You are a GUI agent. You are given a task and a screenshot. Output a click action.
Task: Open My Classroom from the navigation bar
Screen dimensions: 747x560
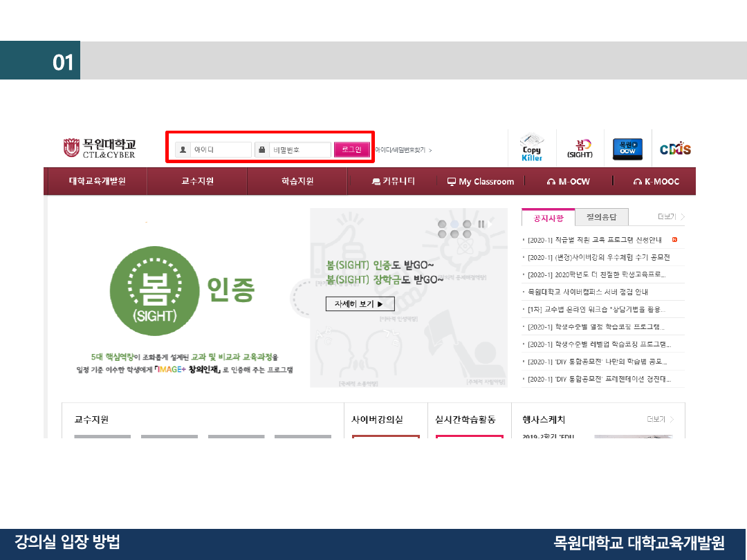[x=481, y=182]
